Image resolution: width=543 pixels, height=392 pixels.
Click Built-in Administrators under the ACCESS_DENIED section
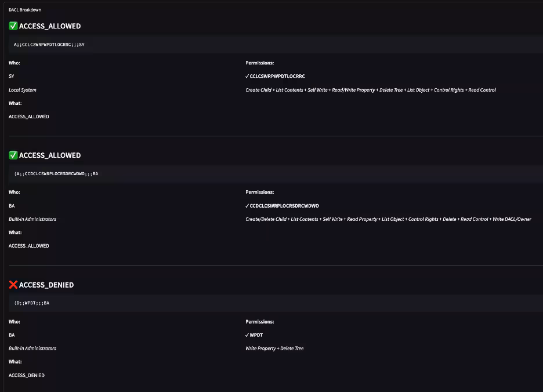[32, 349]
